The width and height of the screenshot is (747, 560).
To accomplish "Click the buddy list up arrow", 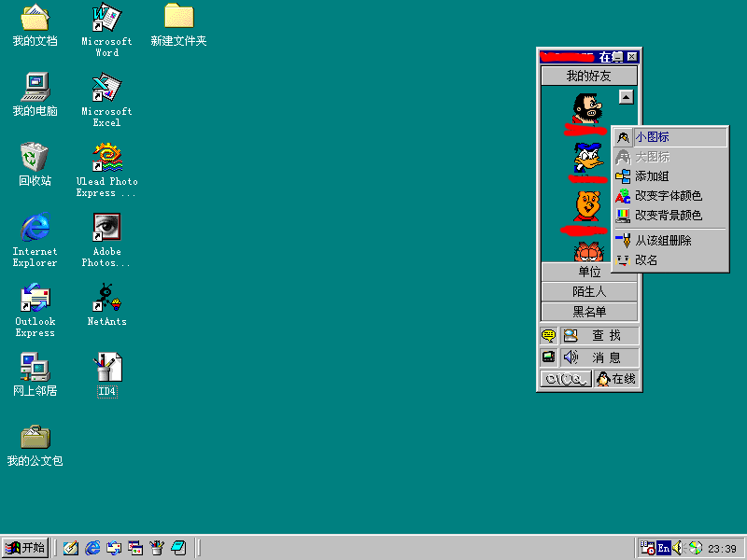I will [x=626, y=97].
